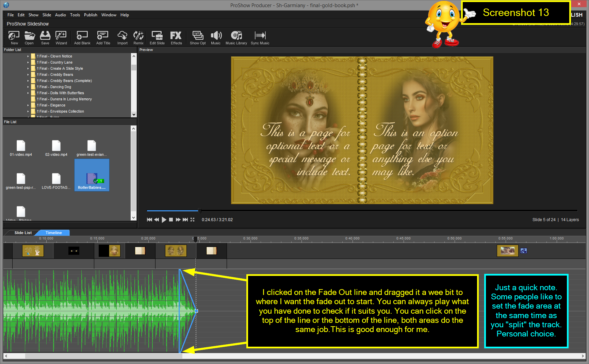Viewport: 589px width, 364px height.
Task: Open the Publish menu
Action: 91,15
